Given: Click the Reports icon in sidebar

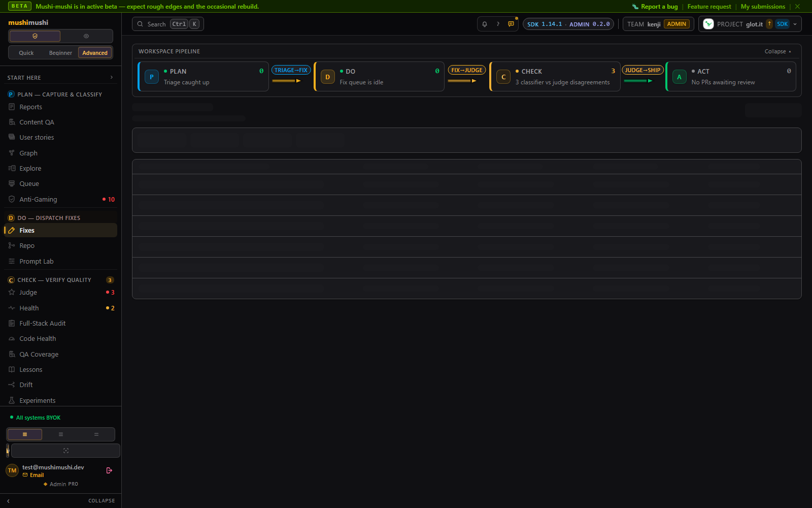Looking at the screenshot, I should point(12,107).
